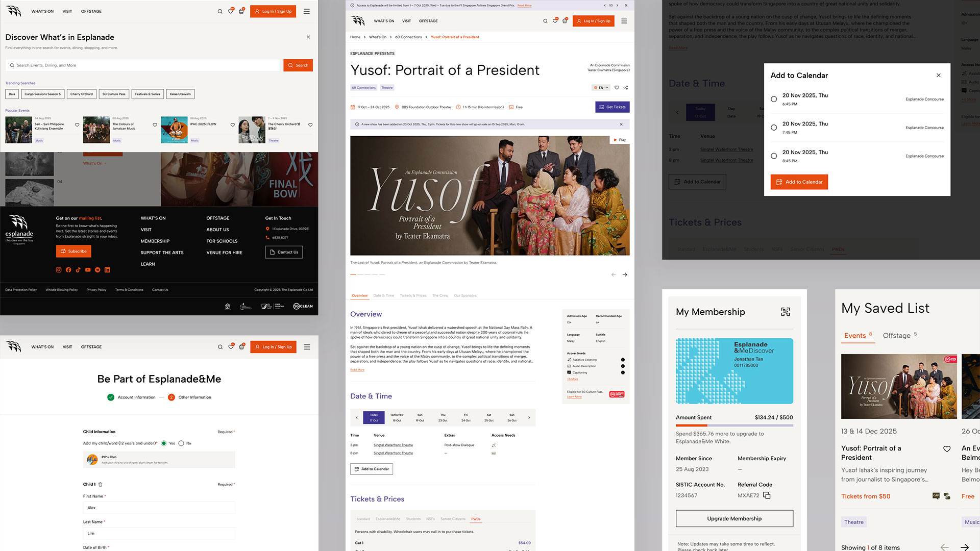Favorite Yusof using the heart beside the EN selector
Screen dimensions: 980x551
tap(617, 88)
